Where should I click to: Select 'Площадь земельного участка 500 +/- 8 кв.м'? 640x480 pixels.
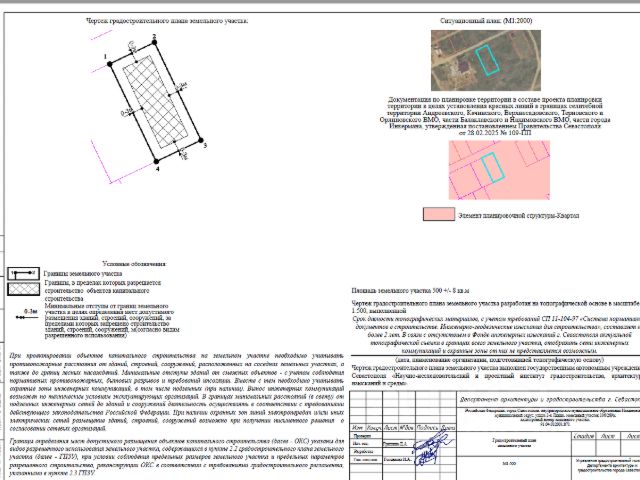[x=410, y=291]
